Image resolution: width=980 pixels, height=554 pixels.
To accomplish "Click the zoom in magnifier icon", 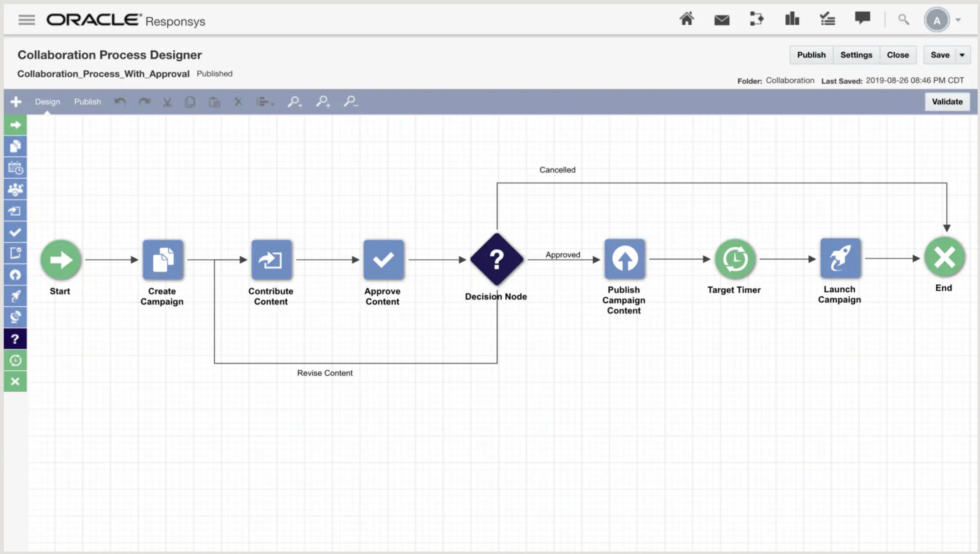I will click(323, 102).
